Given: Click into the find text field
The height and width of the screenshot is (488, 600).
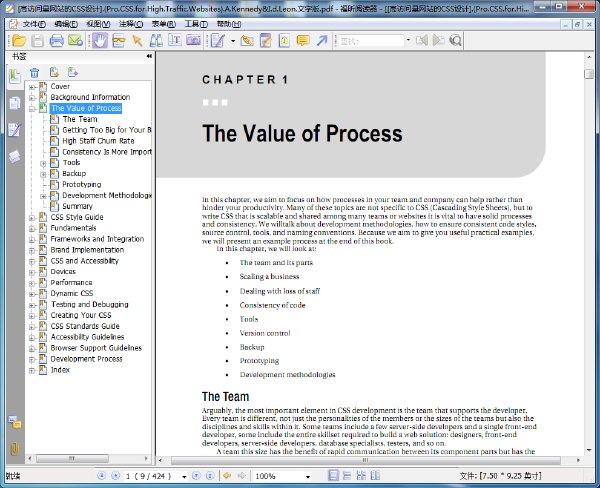Looking at the screenshot, I should coord(371,41).
